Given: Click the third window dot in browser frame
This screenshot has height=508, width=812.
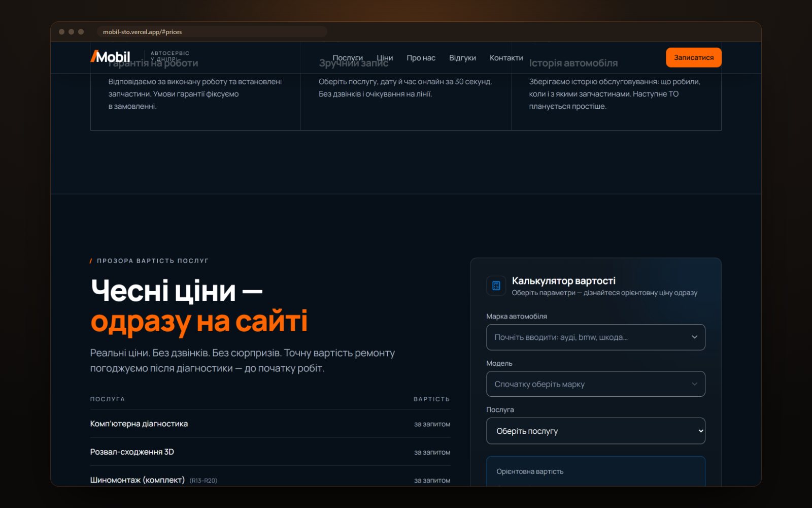Looking at the screenshot, I should click(81, 31).
